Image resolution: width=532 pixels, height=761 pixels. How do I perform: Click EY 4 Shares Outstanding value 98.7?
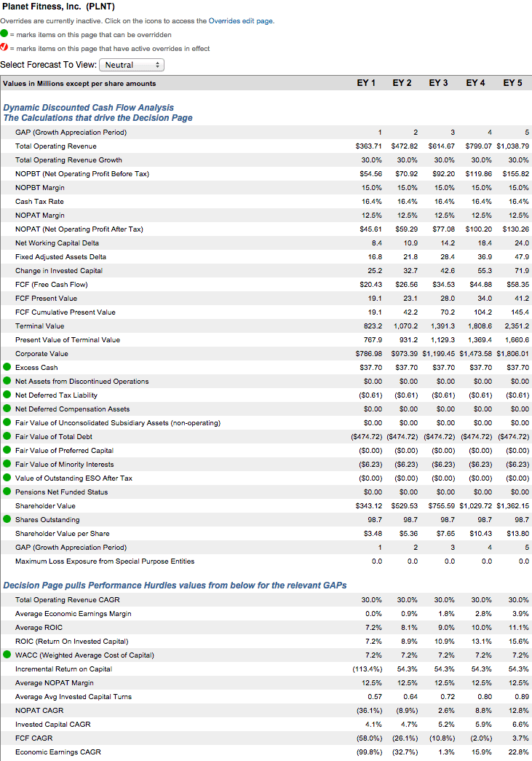point(484,519)
